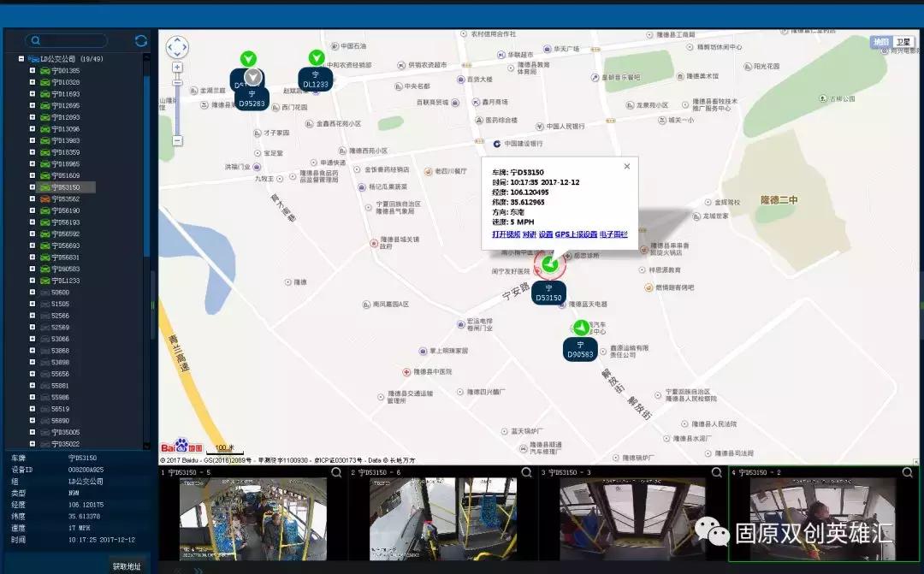Click the orange vehicle 宁D53562 in the list

click(x=65, y=198)
